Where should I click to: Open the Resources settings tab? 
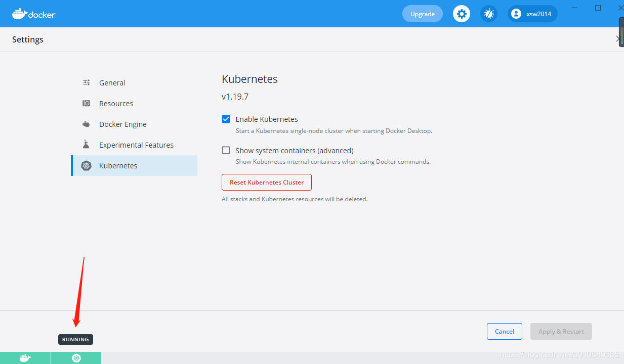point(134,103)
